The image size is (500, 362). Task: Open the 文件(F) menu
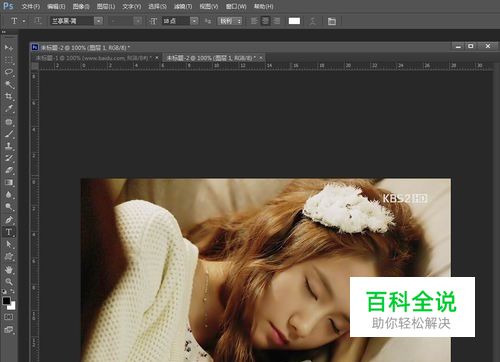pos(31,6)
